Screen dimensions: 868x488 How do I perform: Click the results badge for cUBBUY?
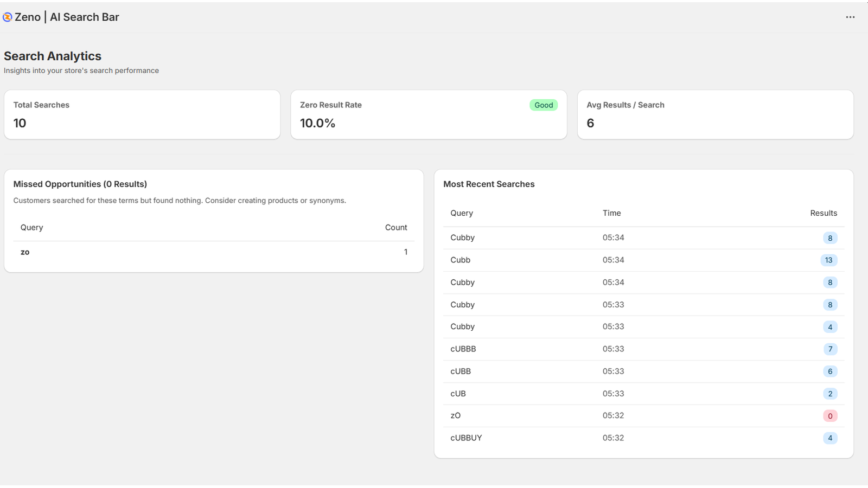click(830, 438)
